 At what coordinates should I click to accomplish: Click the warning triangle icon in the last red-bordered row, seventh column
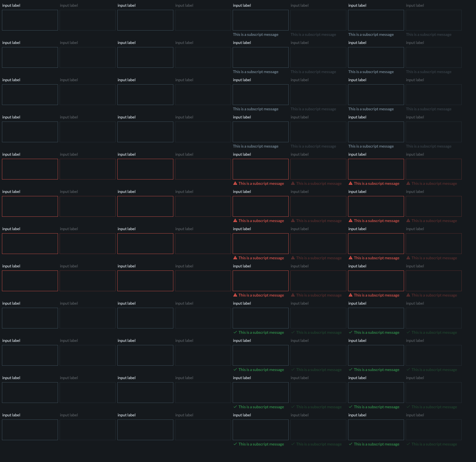click(x=351, y=295)
